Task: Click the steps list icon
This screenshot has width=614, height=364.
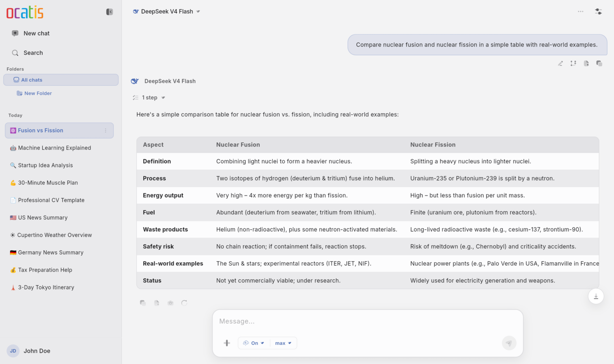Action: [136, 98]
